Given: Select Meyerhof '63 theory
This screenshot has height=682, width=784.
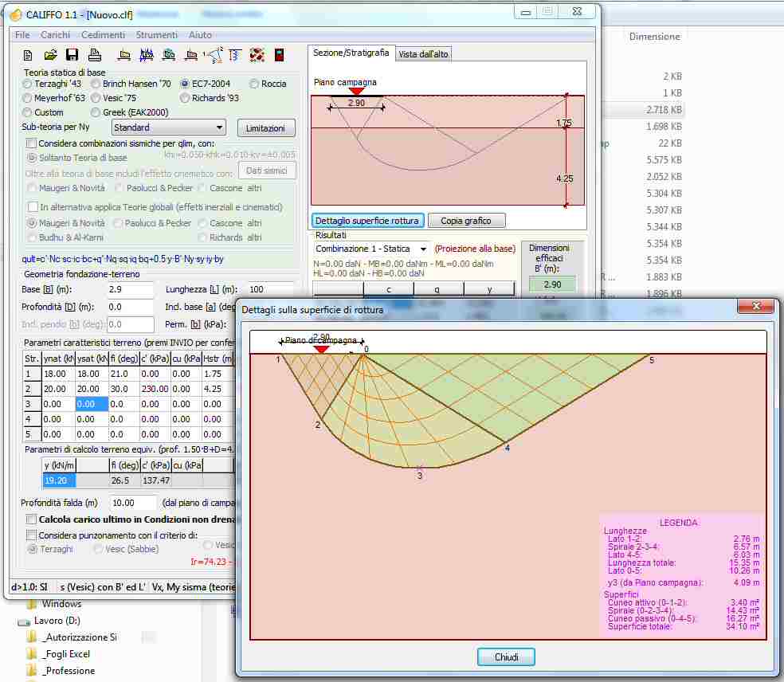Looking at the screenshot, I should [27, 99].
